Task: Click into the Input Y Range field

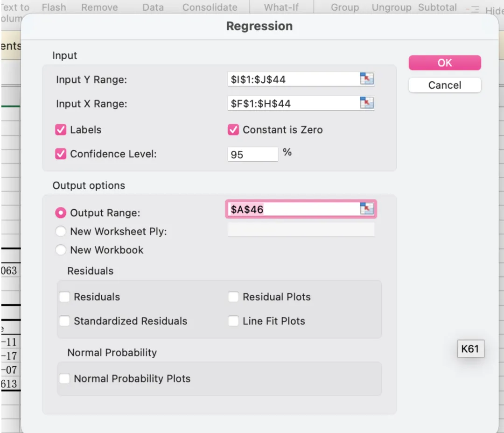Action: 292,79
